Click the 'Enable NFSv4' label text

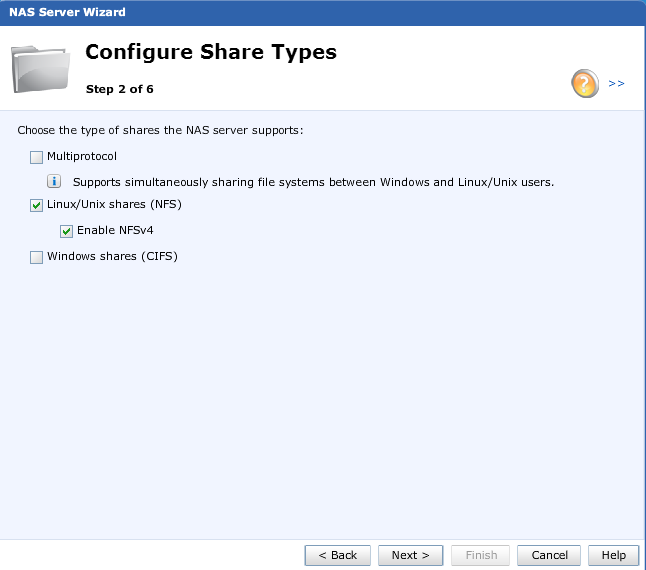(115, 231)
